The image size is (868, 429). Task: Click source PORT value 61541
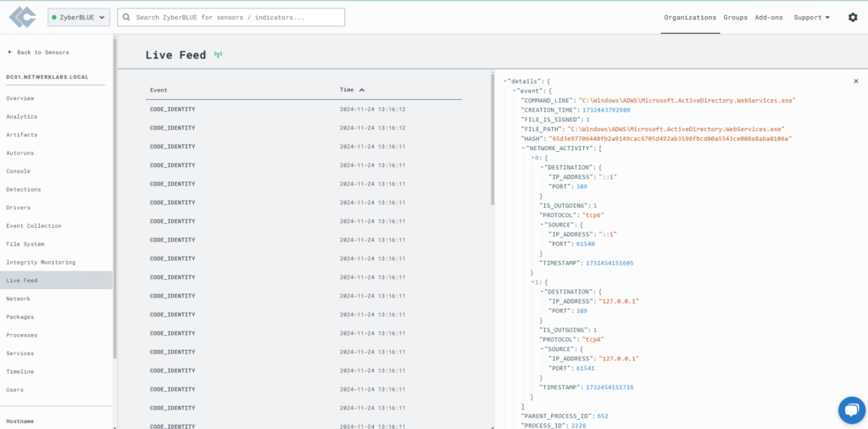(x=586, y=368)
